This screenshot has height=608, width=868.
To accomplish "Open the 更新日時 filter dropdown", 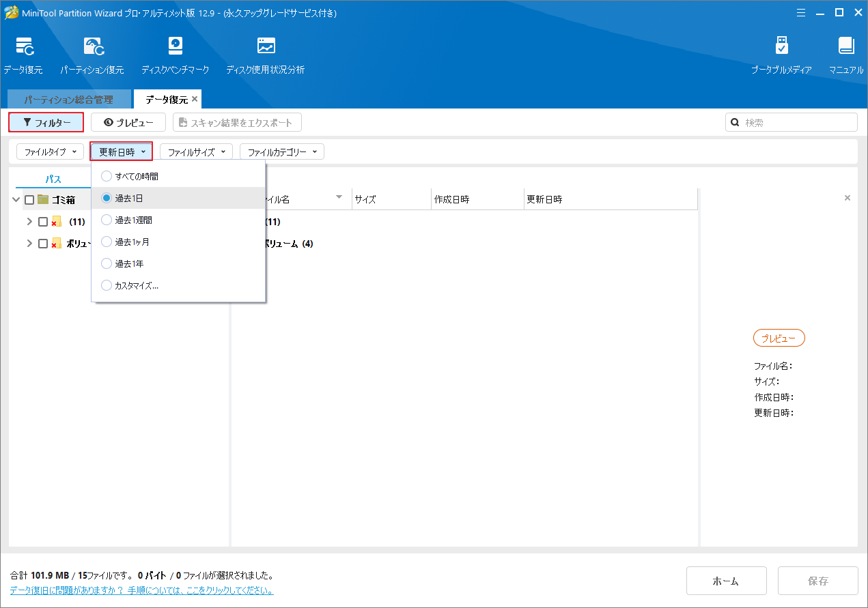I will click(122, 151).
